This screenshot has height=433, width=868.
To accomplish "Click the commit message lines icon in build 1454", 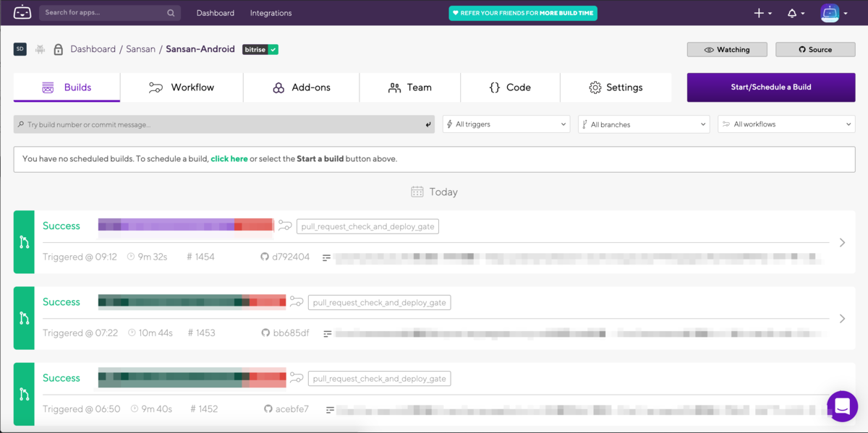I will pyautogui.click(x=326, y=257).
